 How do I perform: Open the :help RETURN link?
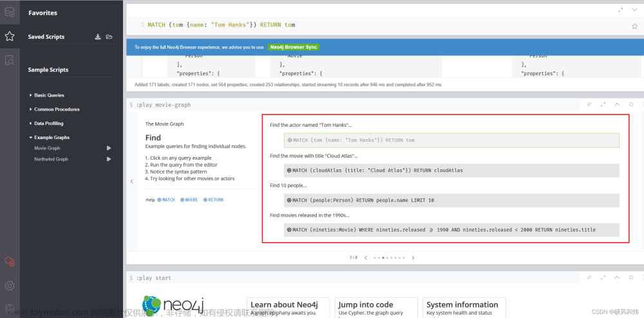213,200
